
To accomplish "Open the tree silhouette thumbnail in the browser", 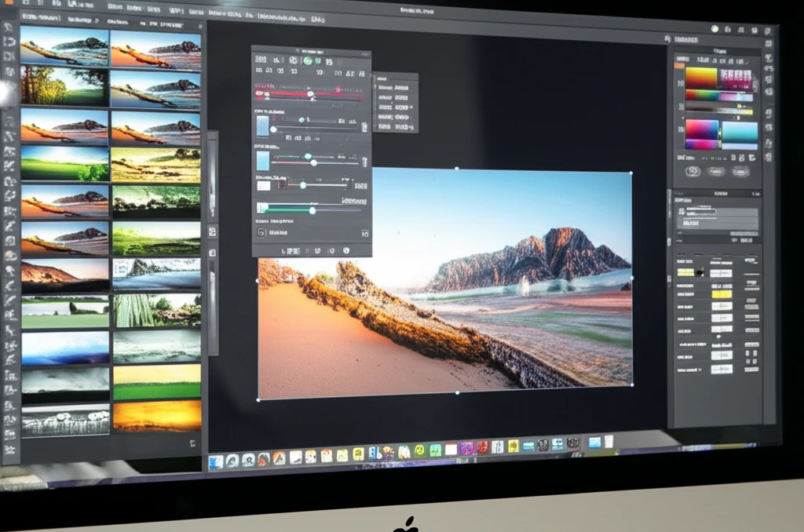I will click(63, 86).
